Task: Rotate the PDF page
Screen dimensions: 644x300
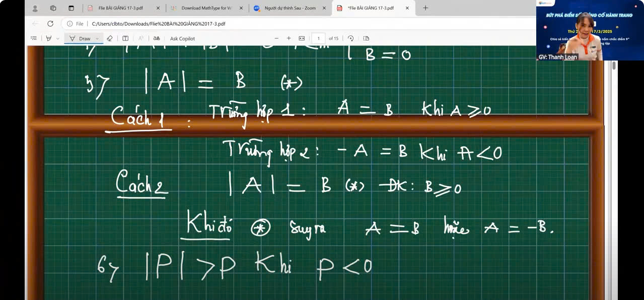Action: point(350,38)
